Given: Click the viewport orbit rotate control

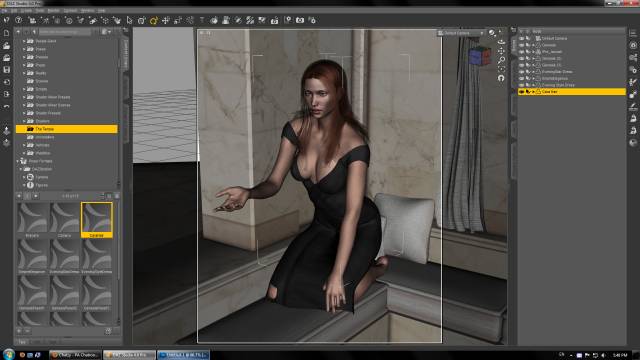Looking at the screenshot, I should (501, 42).
